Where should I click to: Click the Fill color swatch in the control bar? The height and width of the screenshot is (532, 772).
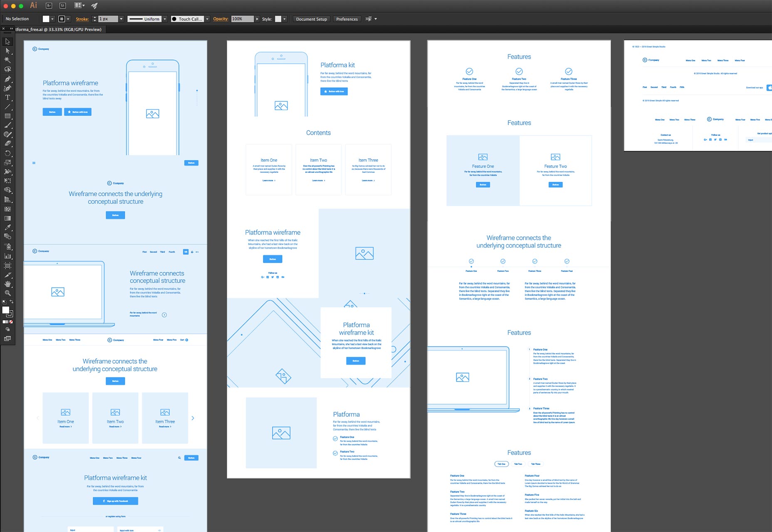tap(45, 19)
